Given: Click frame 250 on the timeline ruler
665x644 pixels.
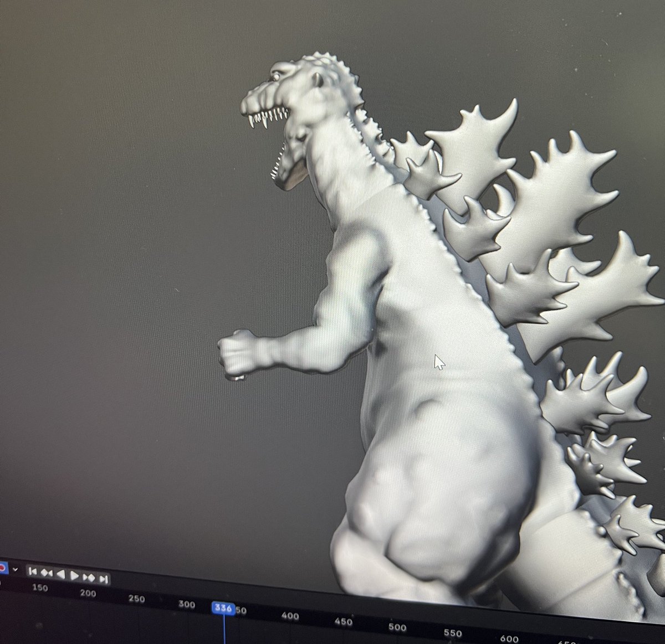Looking at the screenshot, I should point(136,599).
